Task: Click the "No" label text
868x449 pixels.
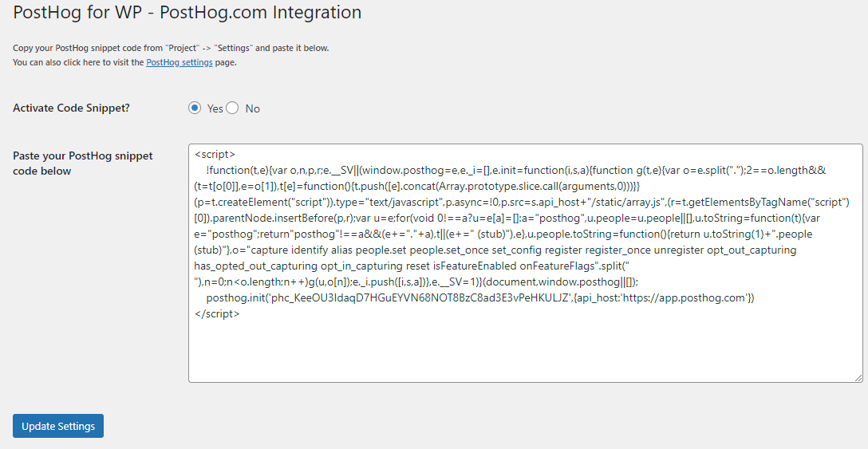Action: [x=253, y=109]
